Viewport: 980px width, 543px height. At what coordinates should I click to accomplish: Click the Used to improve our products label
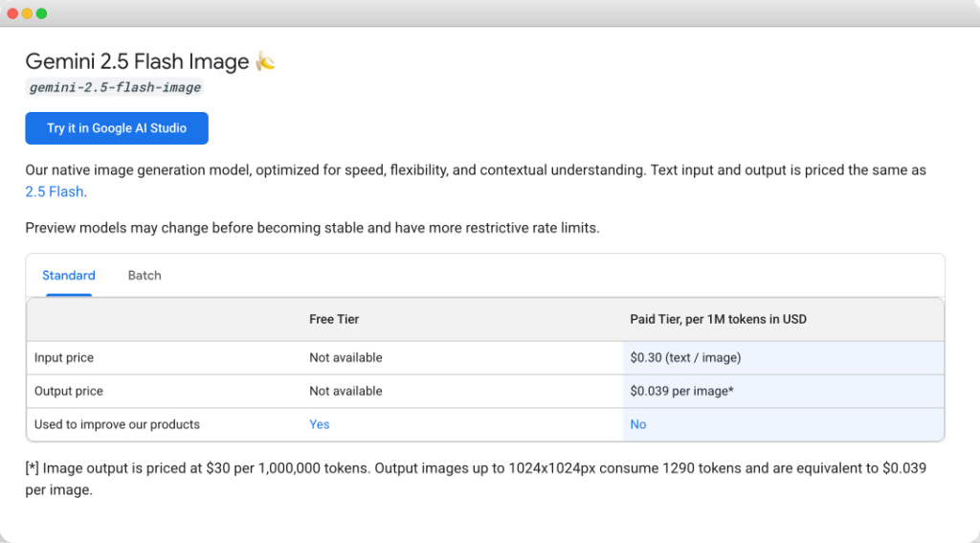click(x=117, y=424)
